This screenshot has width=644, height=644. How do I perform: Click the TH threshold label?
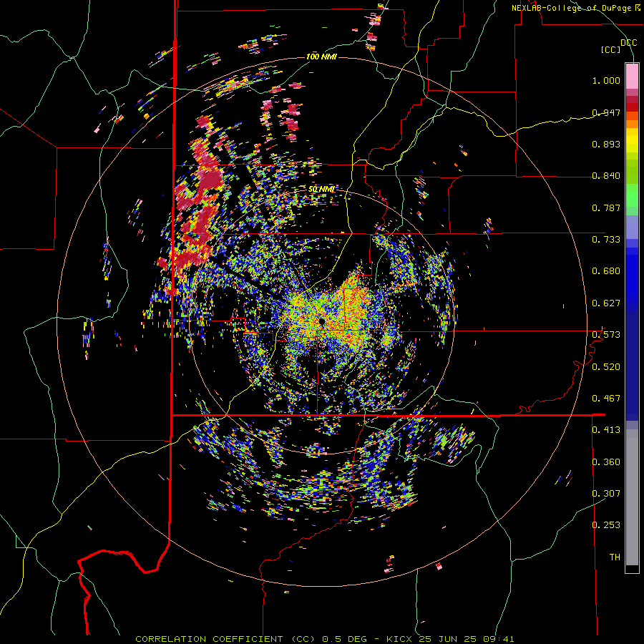(x=615, y=557)
